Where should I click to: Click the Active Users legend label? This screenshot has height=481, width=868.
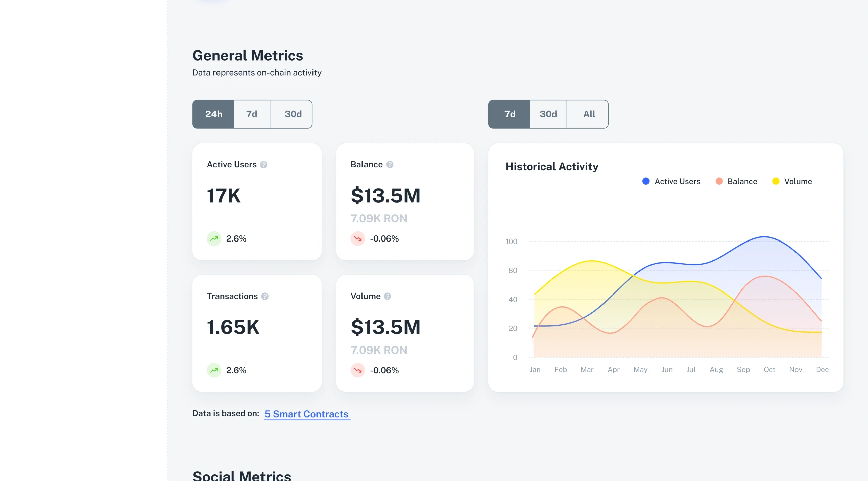pos(677,182)
